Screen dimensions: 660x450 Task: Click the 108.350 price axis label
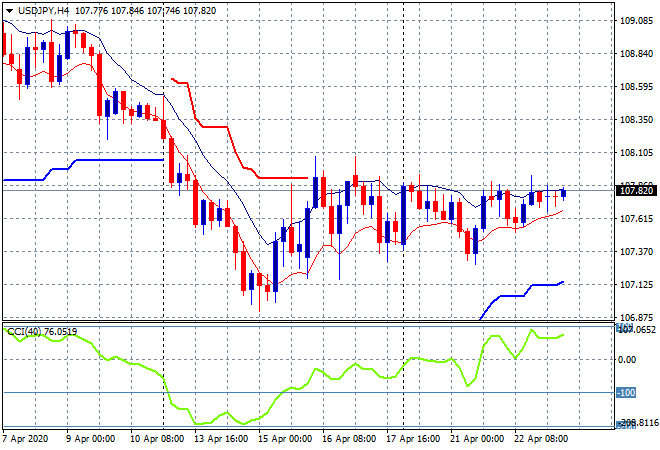point(637,120)
